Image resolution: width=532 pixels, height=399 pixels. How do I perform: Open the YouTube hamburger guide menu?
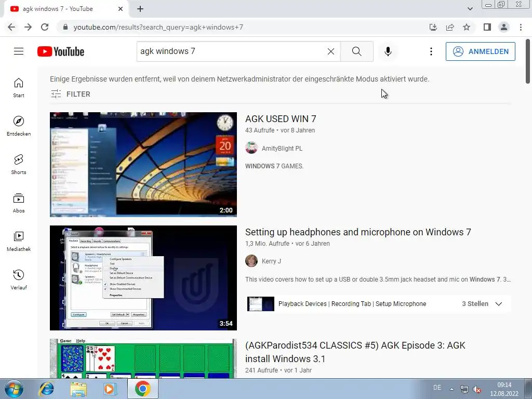(x=19, y=51)
